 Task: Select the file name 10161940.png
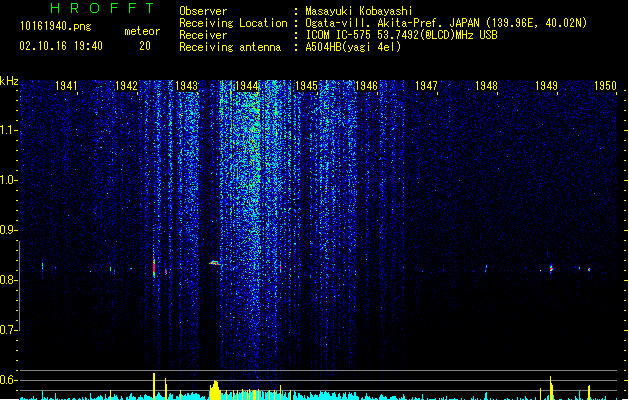pos(56,26)
